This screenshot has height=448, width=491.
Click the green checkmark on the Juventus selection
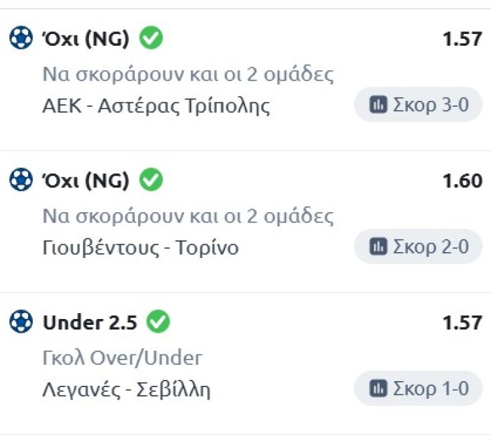(x=152, y=180)
